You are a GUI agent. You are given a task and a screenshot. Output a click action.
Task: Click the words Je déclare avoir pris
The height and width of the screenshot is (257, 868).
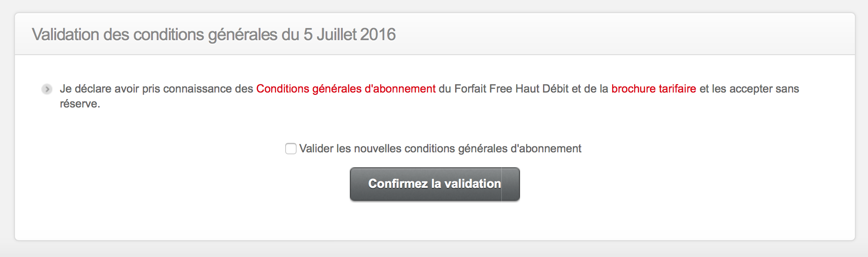pos(109,89)
